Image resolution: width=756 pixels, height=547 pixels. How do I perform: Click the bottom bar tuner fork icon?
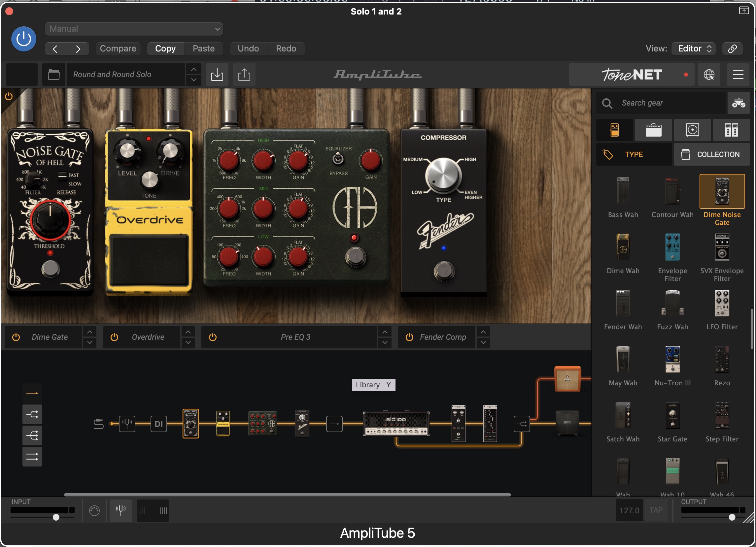click(121, 510)
